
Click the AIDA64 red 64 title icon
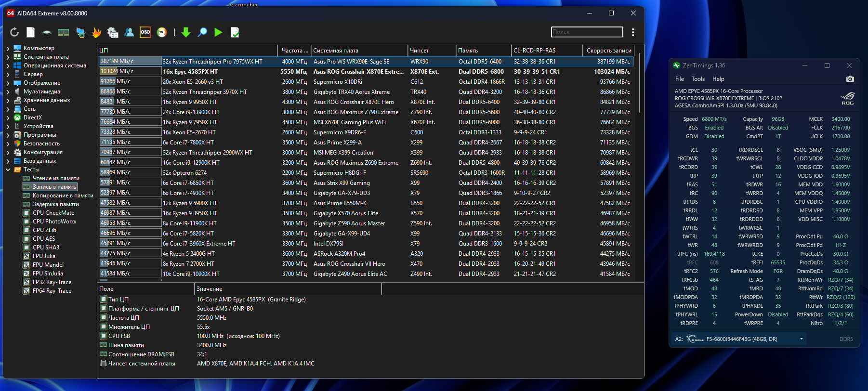tap(11, 13)
